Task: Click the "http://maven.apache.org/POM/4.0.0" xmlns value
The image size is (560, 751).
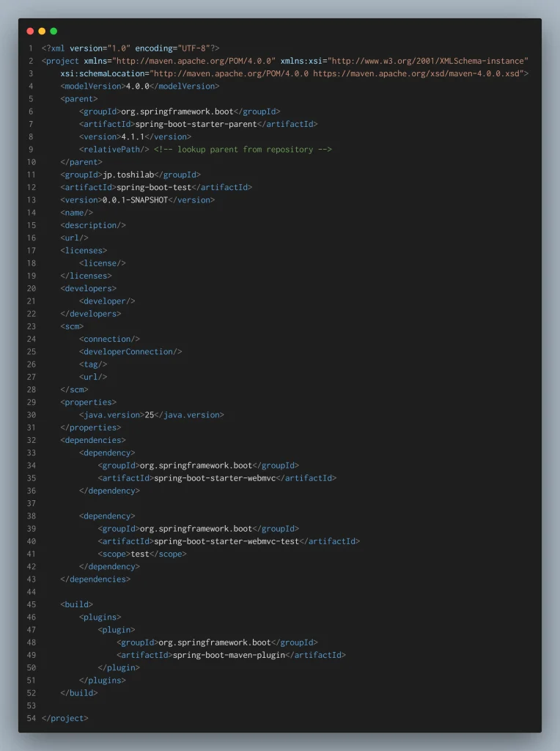Action: 194,61
